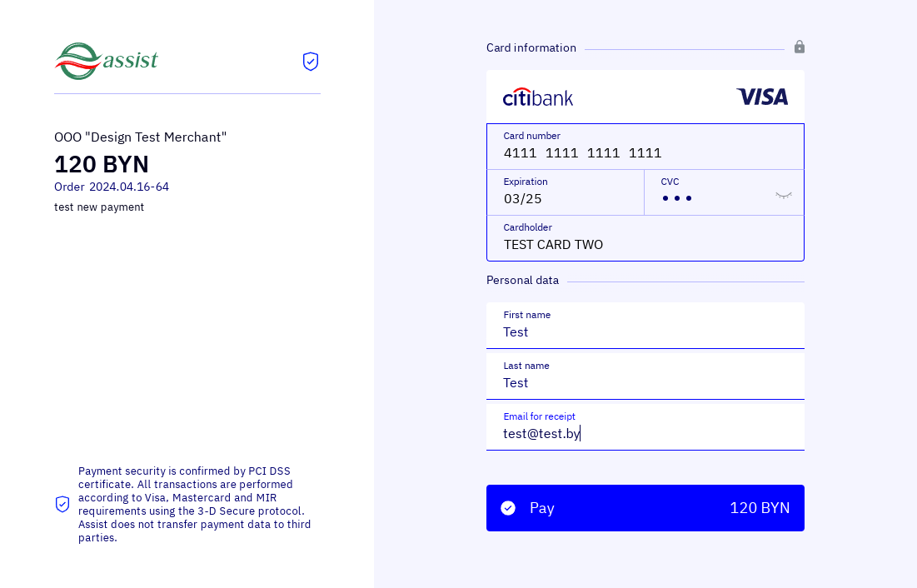This screenshot has height=588, width=917.
Task: Click the Order 2024.04.16-64 text
Action: (x=112, y=187)
